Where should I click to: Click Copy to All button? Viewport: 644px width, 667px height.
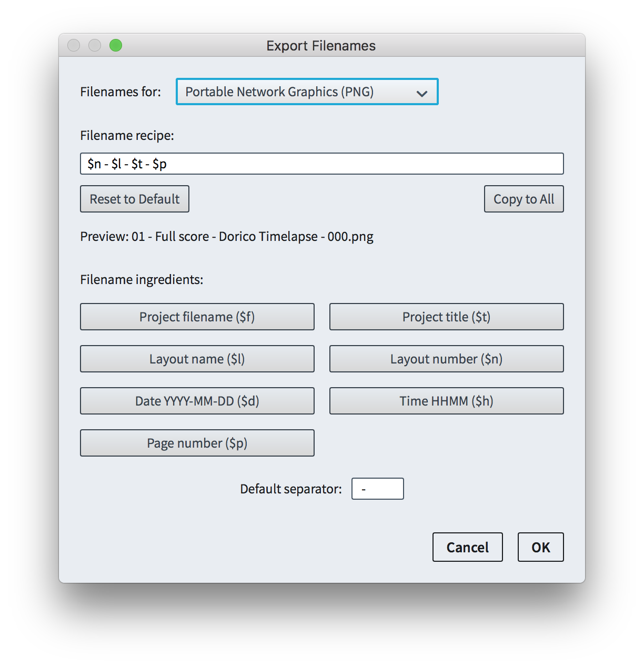click(524, 199)
